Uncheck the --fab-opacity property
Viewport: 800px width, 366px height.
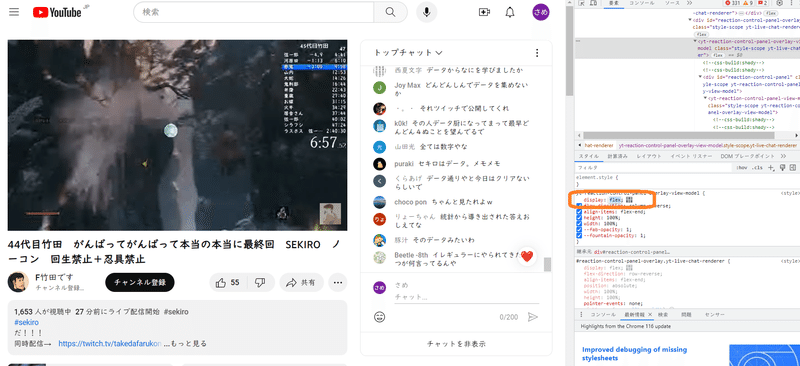(x=579, y=230)
